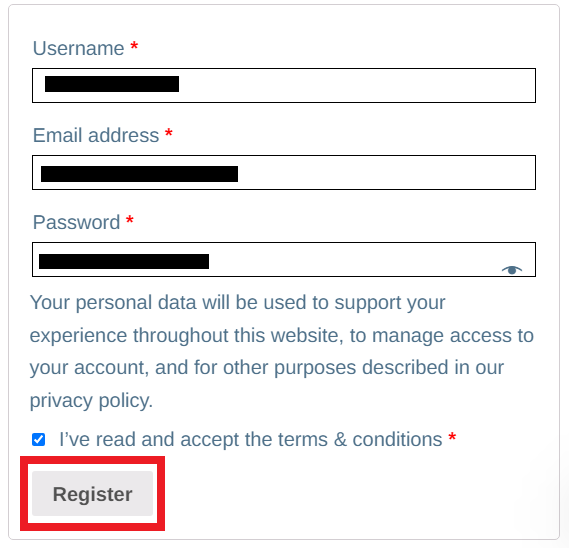
Task: Click the "Your personal data" notice paragraph
Action: (x=282, y=352)
